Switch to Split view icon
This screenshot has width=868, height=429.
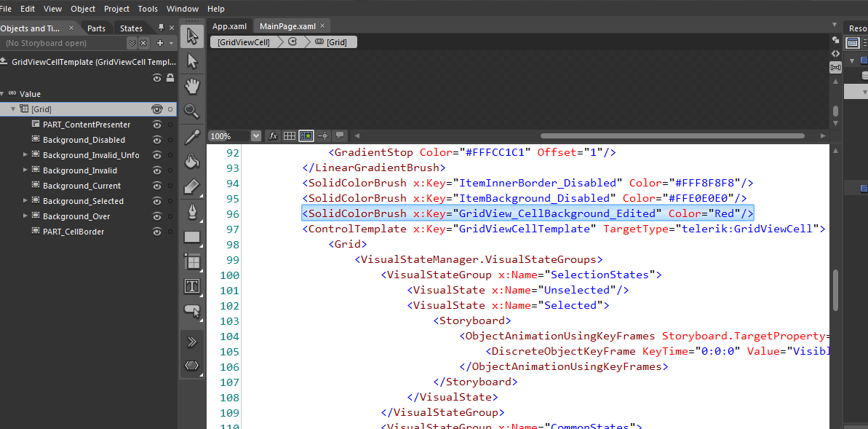tap(835, 67)
